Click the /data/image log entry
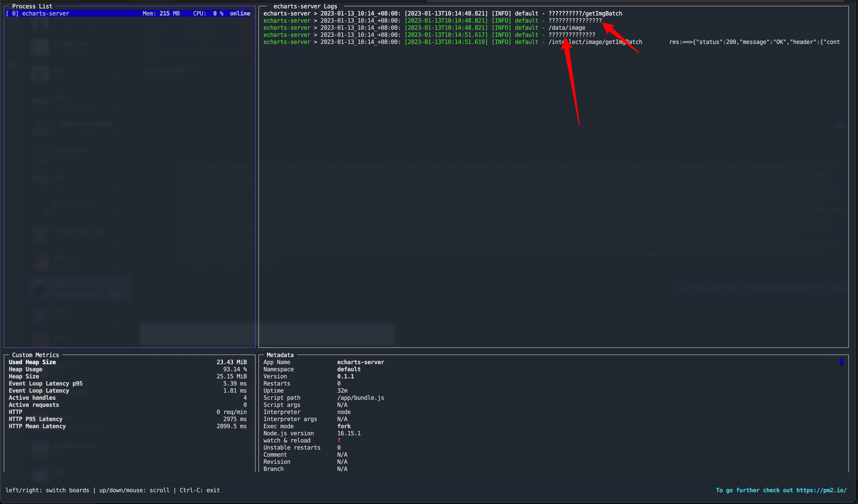This screenshot has height=504, width=858. pyautogui.click(x=567, y=28)
